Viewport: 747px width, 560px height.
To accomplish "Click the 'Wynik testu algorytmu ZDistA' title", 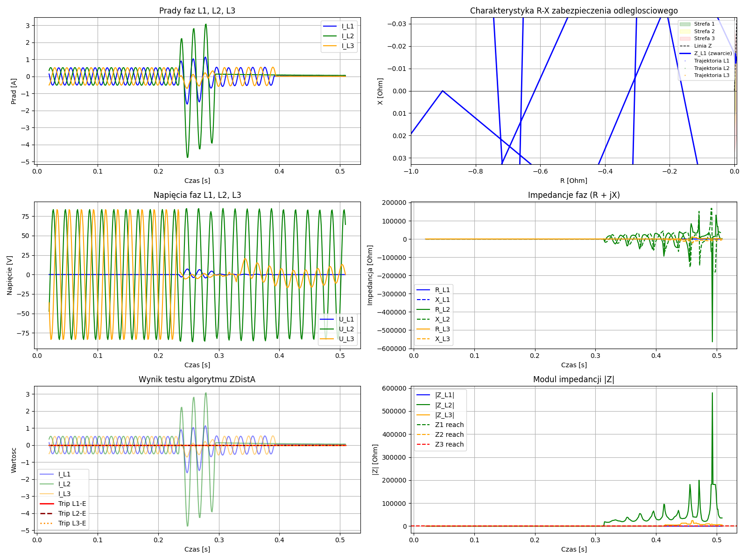I will pyautogui.click(x=197, y=379).
